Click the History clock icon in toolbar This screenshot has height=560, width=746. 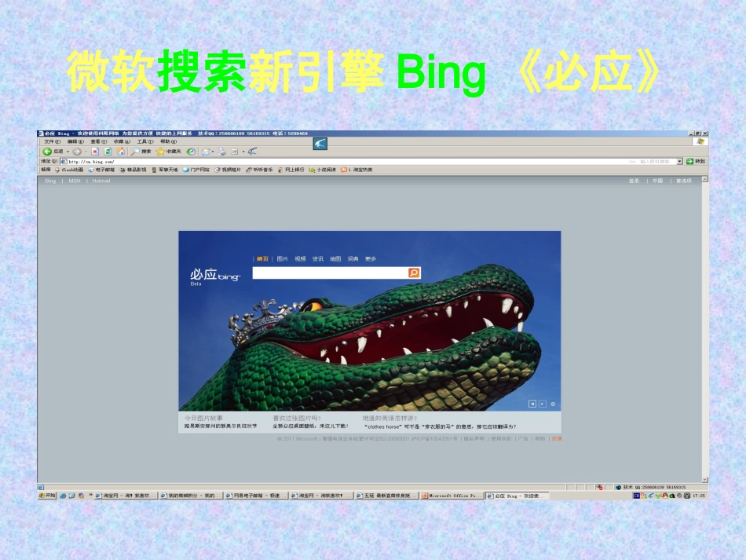pyautogui.click(x=191, y=152)
